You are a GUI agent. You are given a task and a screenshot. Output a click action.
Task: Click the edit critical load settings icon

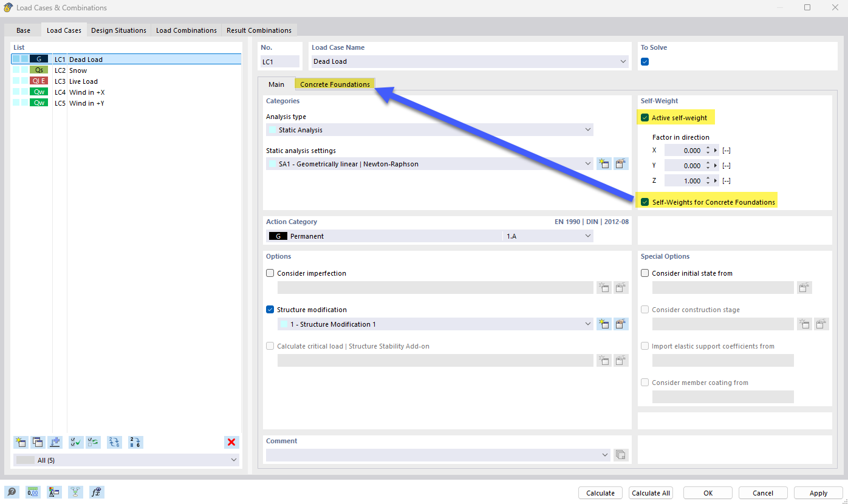pos(620,360)
